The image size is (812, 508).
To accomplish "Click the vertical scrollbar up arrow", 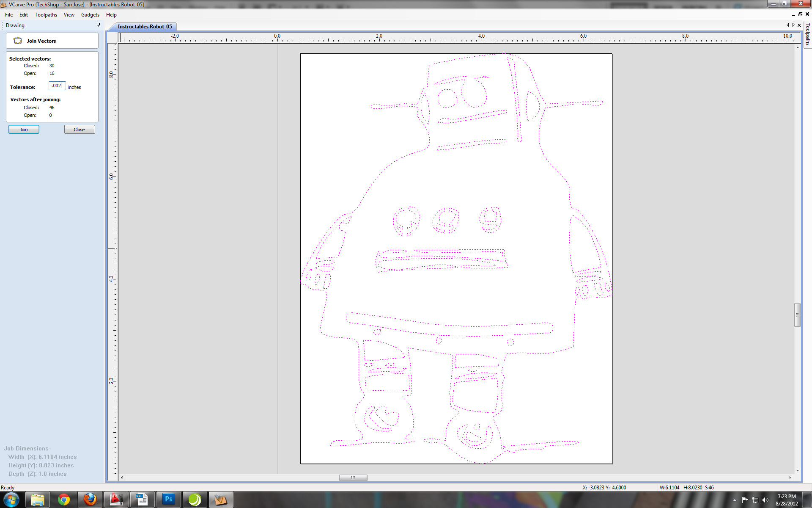I will click(797, 47).
